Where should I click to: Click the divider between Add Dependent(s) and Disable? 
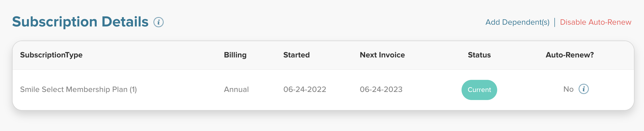555,22
